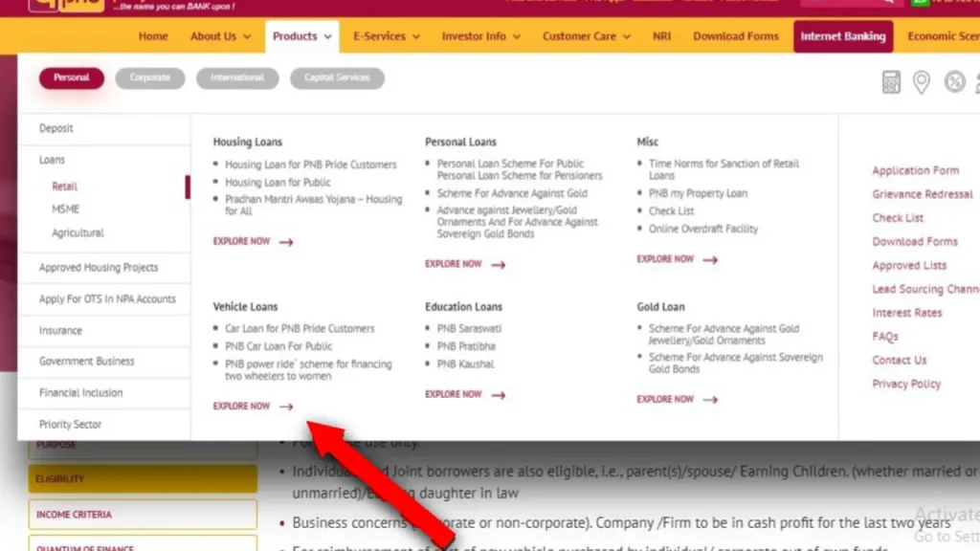Select the Personal category pill

click(x=71, y=77)
